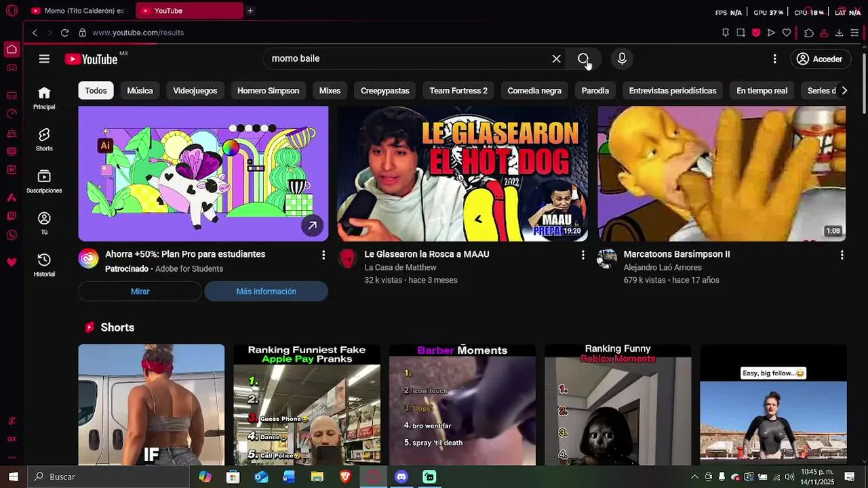This screenshot has height=488, width=868.
Task: Open the sidebar three-dot setup at bottom
Action: [12, 457]
